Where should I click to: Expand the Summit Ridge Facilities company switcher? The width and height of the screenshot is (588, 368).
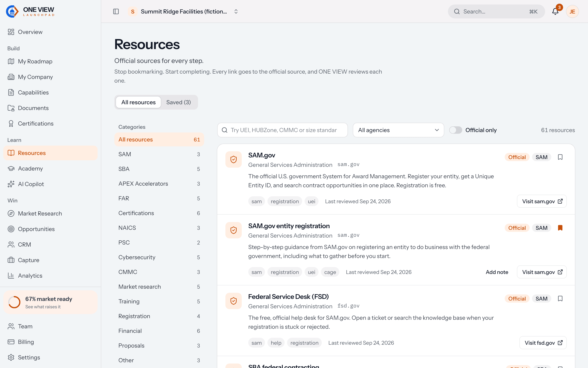click(x=183, y=11)
